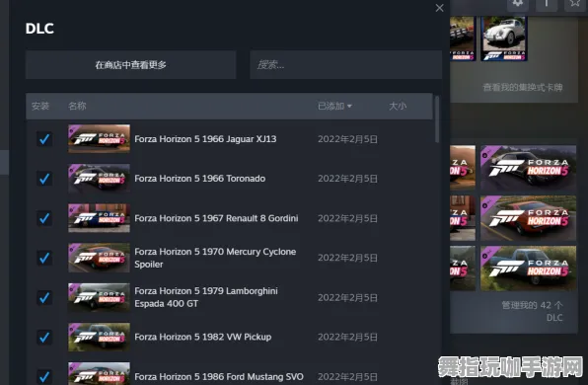Sort the list by 大小 column
Screen dimensions: 588x385
click(398, 107)
